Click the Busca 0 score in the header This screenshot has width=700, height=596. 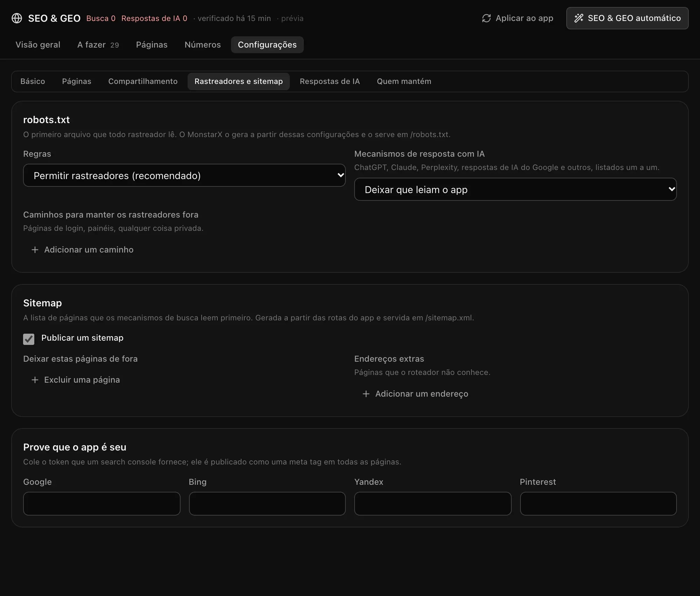coord(101,19)
